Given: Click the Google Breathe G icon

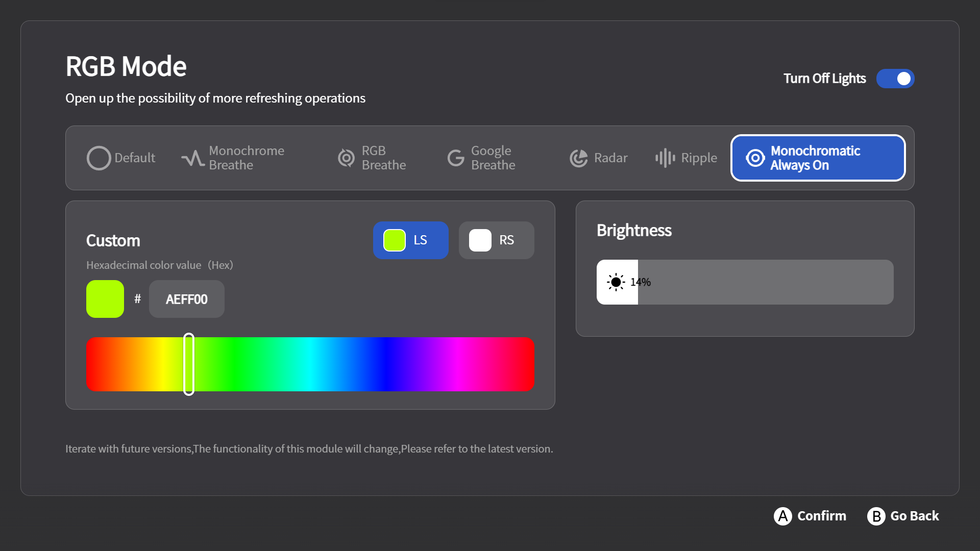Looking at the screenshot, I should [x=455, y=158].
